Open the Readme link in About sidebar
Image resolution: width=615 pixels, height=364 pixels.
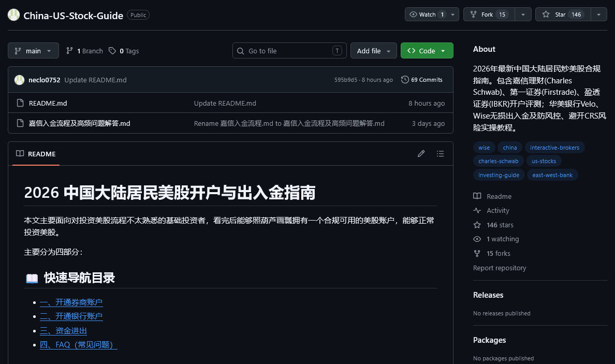point(492,197)
